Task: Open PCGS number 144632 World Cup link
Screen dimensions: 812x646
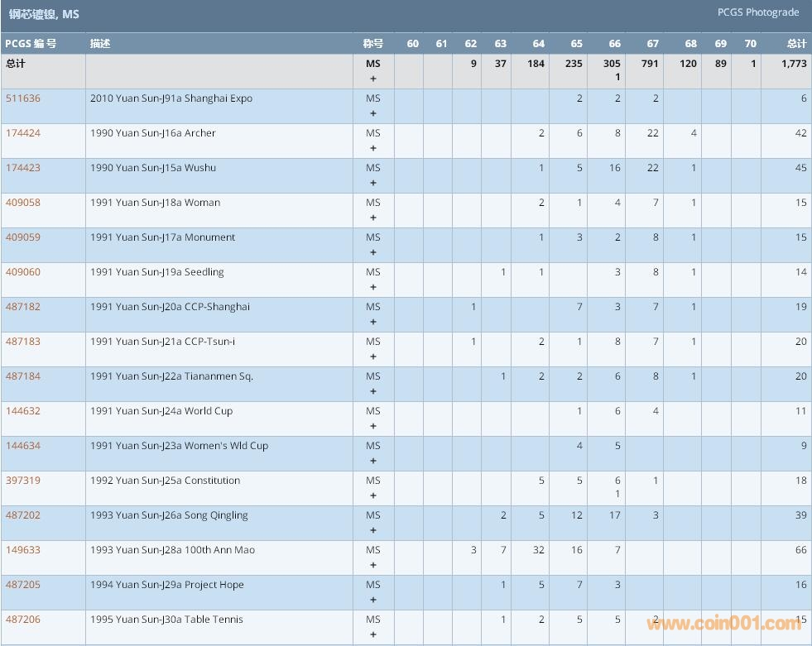Action: point(23,411)
